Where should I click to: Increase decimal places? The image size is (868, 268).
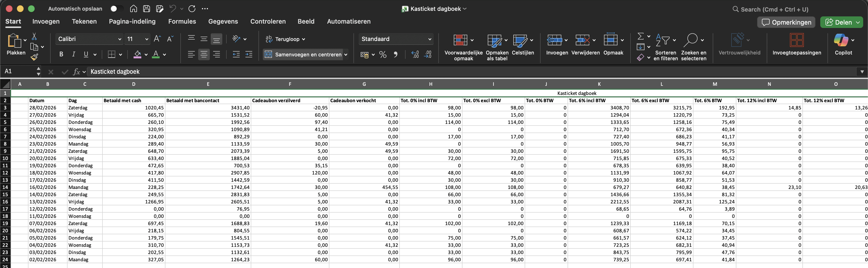415,54
